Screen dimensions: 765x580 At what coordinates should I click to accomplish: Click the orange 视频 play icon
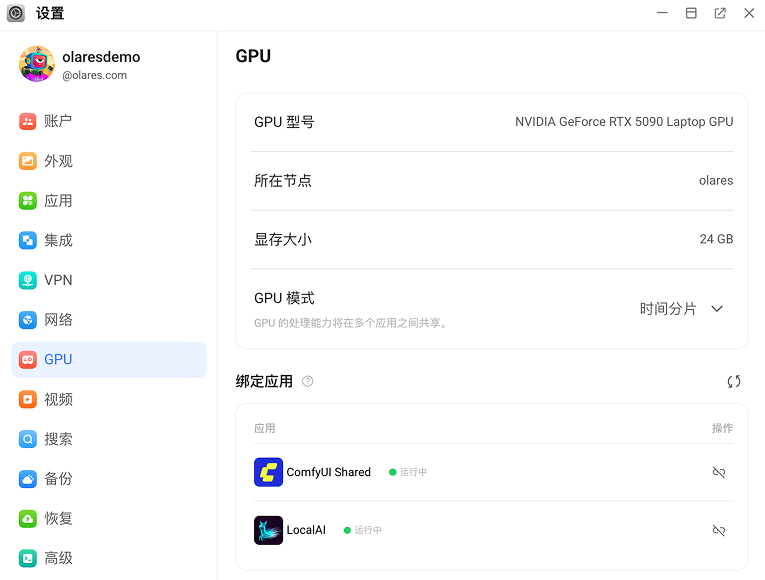pyautogui.click(x=28, y=400)
